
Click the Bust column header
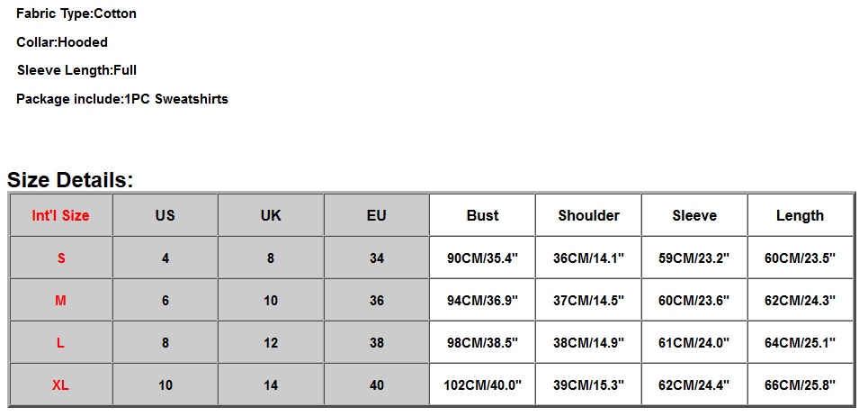click(x=482, y=215)
